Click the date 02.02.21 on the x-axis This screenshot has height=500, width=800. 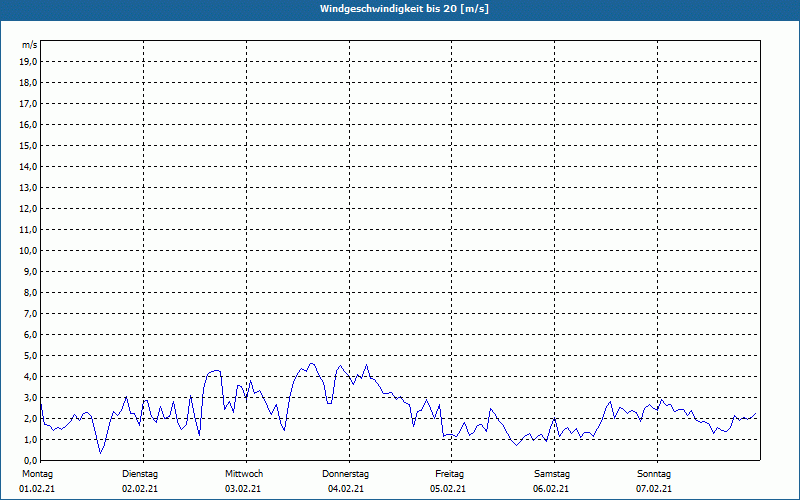pyautogui.click(x=140, y=489)
